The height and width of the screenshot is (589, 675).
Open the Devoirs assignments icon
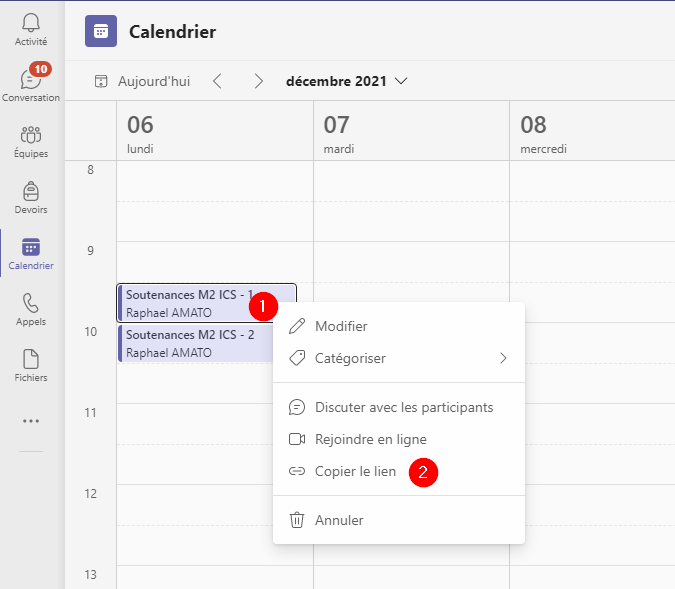pyautogui.click(x=31, y=197)
